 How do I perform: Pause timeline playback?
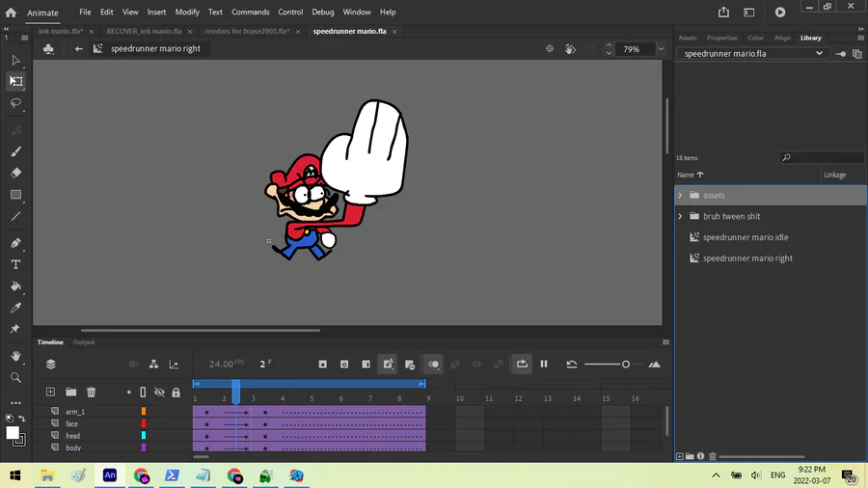pyautogui.click(x=544, y=364)
